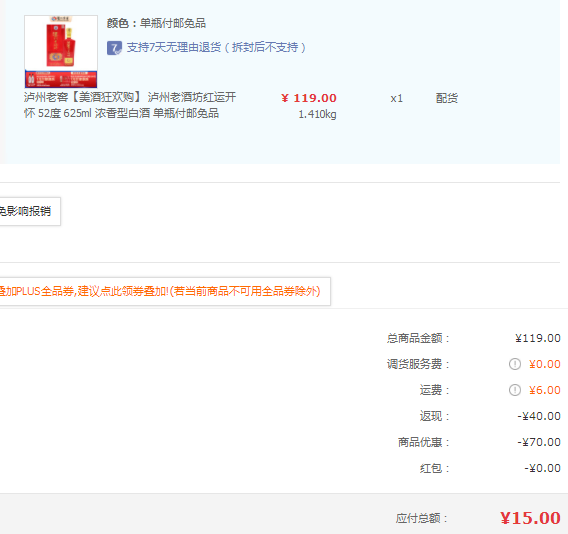Click the 商品优惠 amount -¥70.00

tap(539, 442)
